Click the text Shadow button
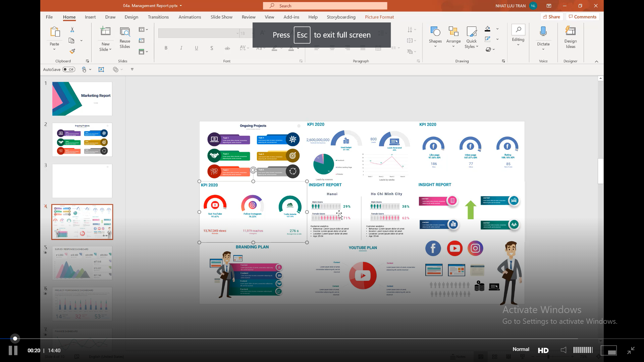 tap(212, 48)
